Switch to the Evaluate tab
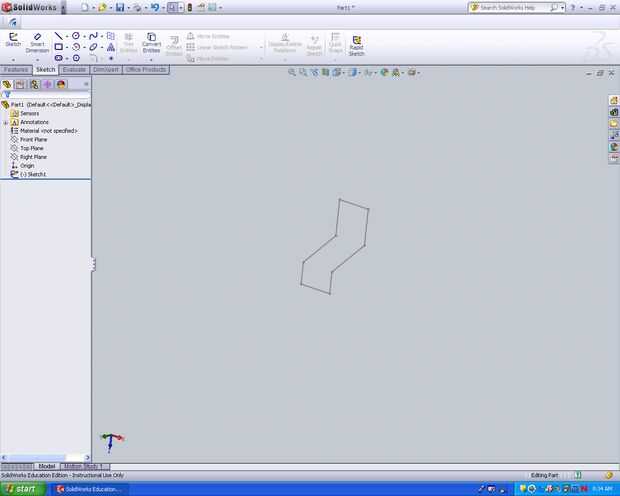Viewport: 620px width, 496px height. (x=74, y=70)
